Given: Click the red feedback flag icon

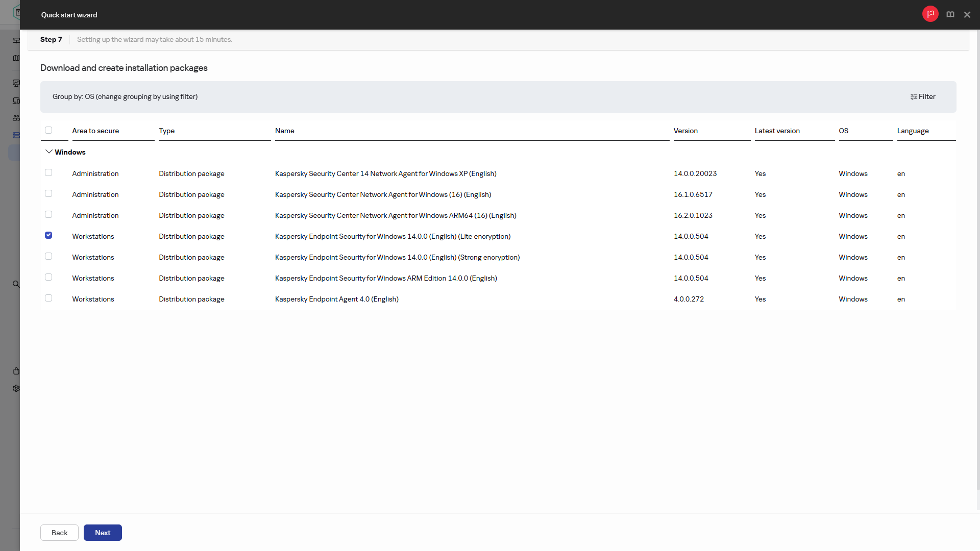Looking at the screenshot, I should (x=930, y=14).
